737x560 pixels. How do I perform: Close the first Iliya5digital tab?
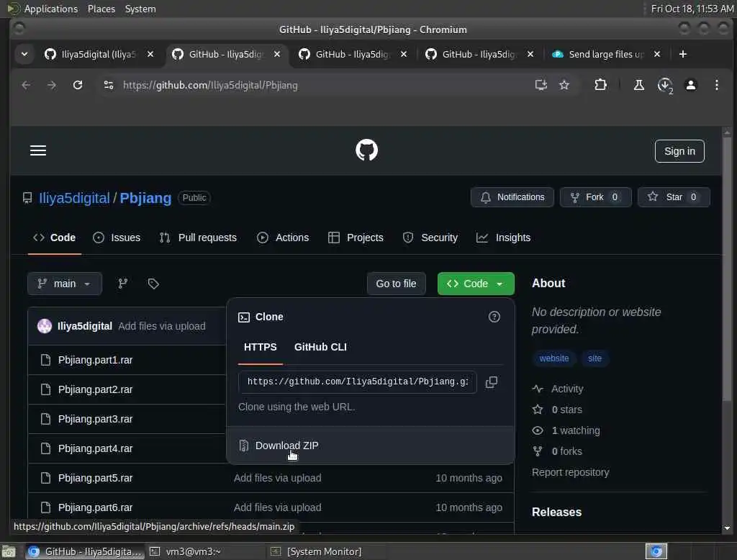click(x=150, y=54)
